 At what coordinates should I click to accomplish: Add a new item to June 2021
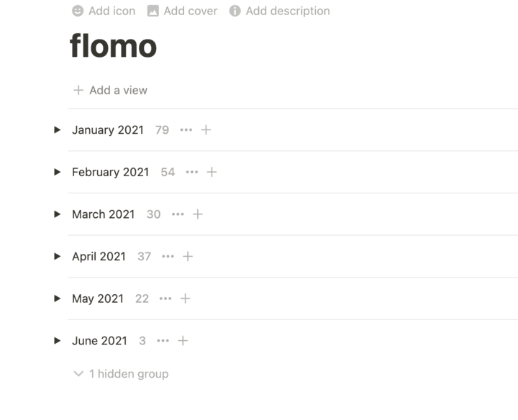pyautogui.click(x=183, y=341)
